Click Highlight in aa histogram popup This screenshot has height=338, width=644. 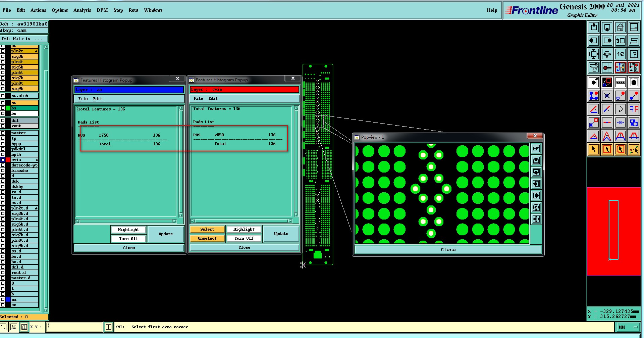pyautogui.click(x=128, y=230)
